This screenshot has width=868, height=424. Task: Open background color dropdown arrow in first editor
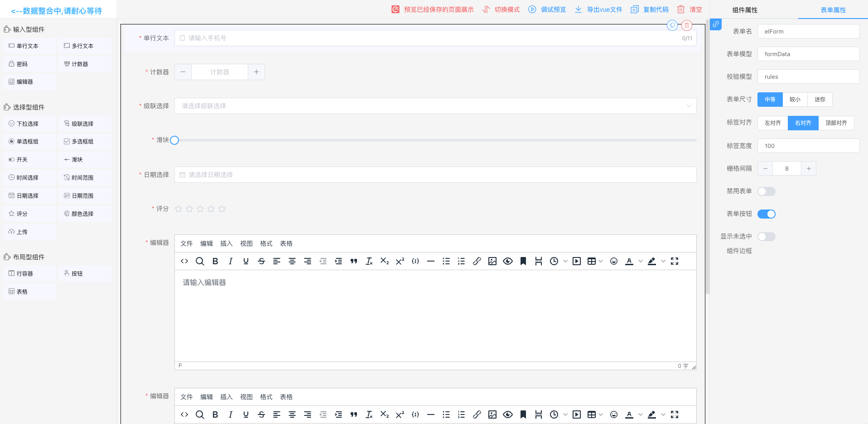click(x=663, y=261)
